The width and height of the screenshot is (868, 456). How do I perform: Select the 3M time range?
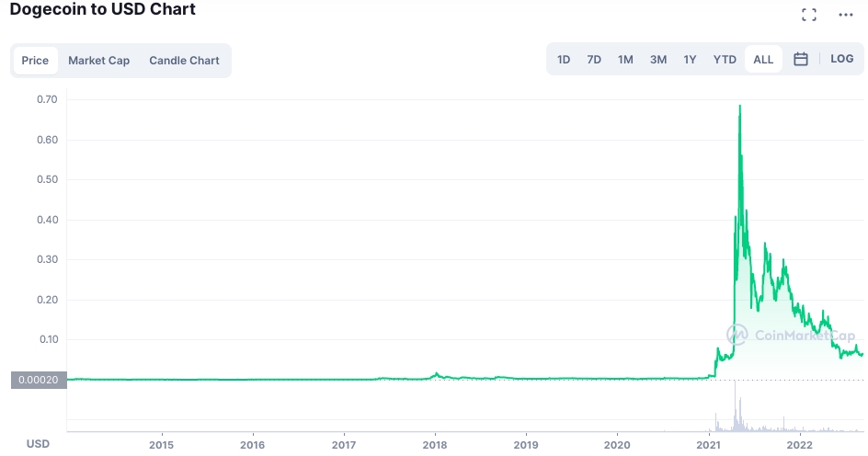click(658, 59)
